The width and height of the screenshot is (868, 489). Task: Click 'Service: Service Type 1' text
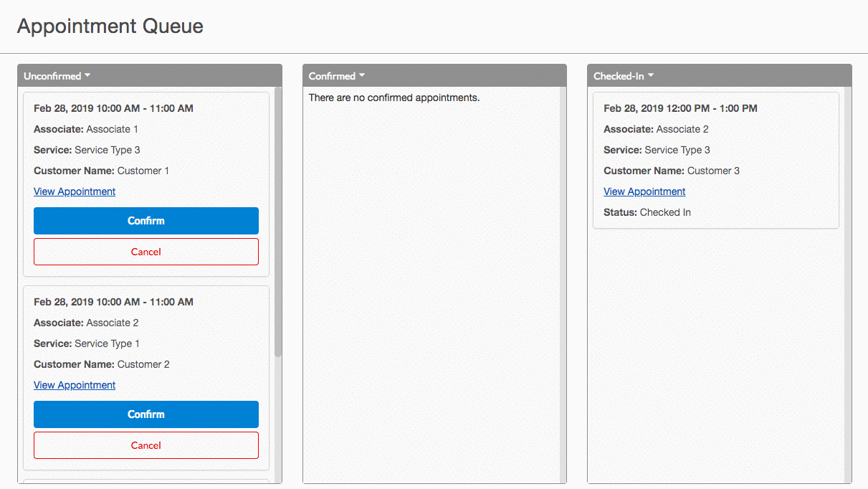point(87,343)
